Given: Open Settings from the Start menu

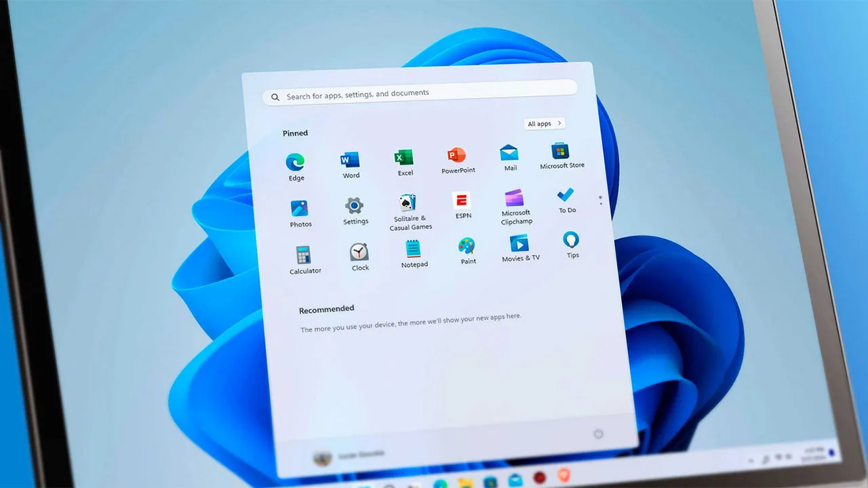Looking at the screenshot, I should [355, 211].
